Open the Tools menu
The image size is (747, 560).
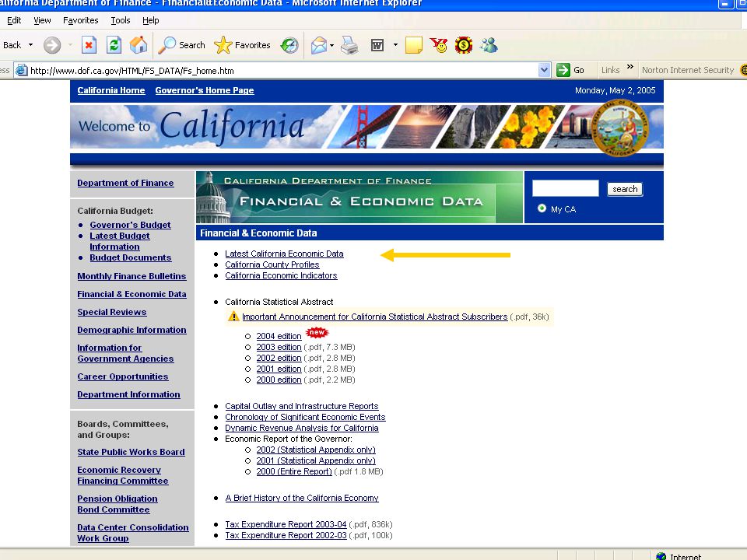tap(120, 20)
